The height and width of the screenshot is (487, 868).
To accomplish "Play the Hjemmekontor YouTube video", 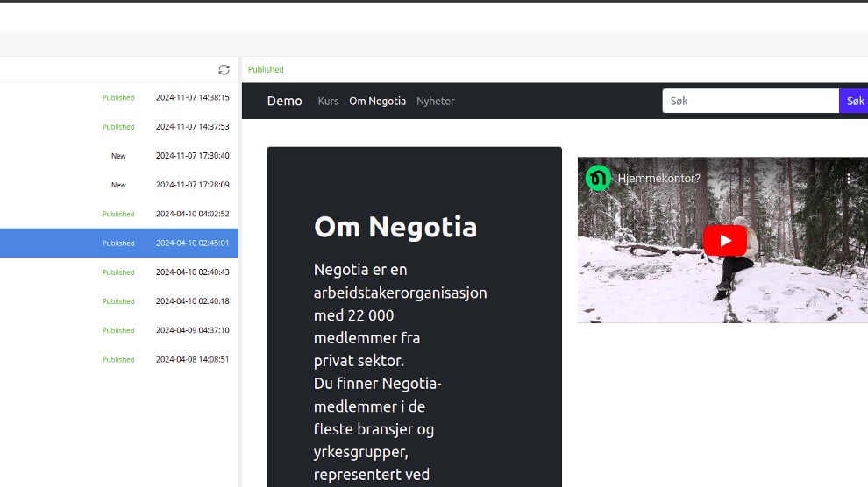I will point(724,241).
